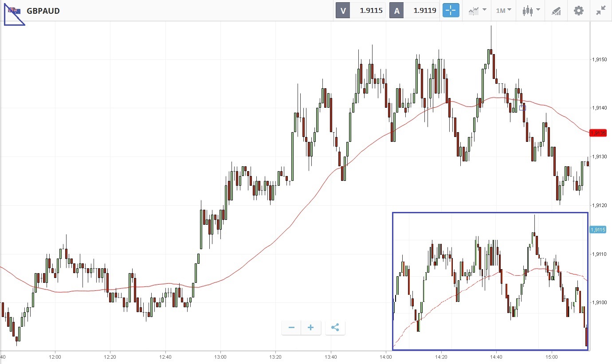The width and height of the screenshot is (612, 364).
Task: Open the compare instruments dropdown
Action: point(477,10)
